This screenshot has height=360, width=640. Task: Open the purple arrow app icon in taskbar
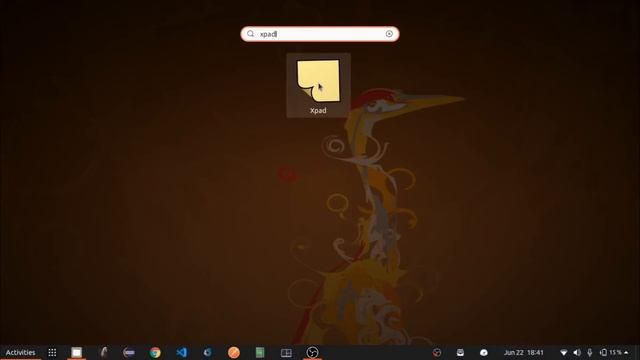click(129, 352)
